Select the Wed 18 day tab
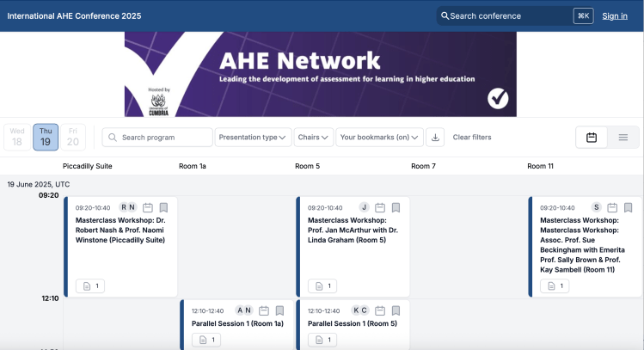This screenshot has width=644, height=350. (17, 137)
